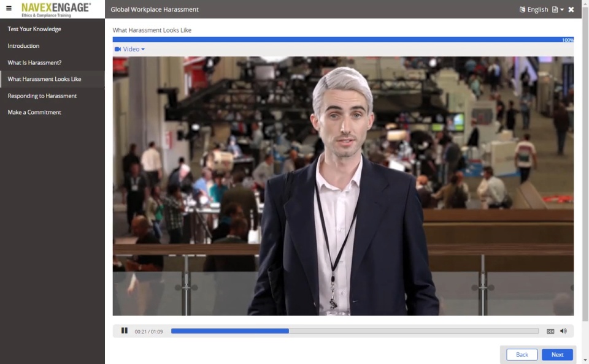Screen dimensions: 589x364
Task: Open the English language selector
Action: pyautogui.click(x=534, y=9)
